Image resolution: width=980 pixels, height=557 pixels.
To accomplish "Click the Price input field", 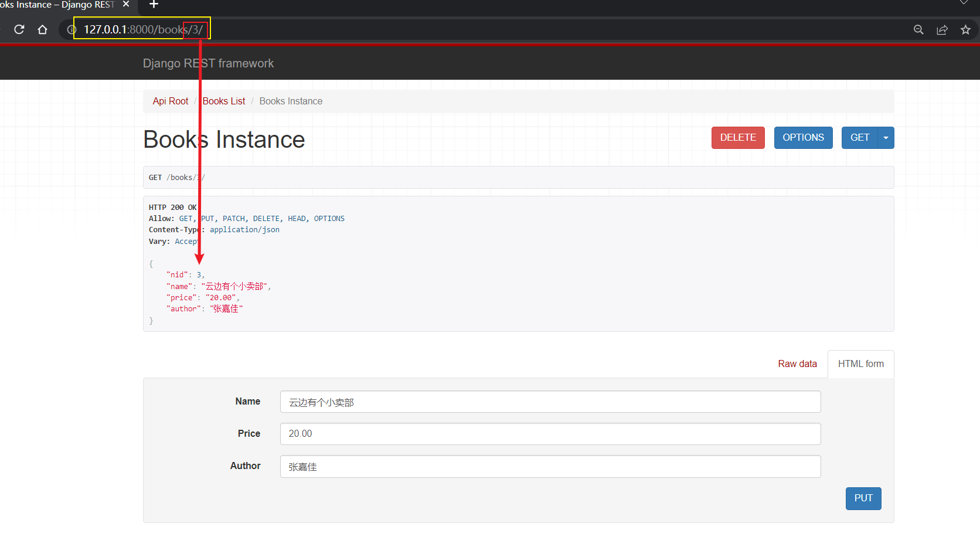I will 550,434.
